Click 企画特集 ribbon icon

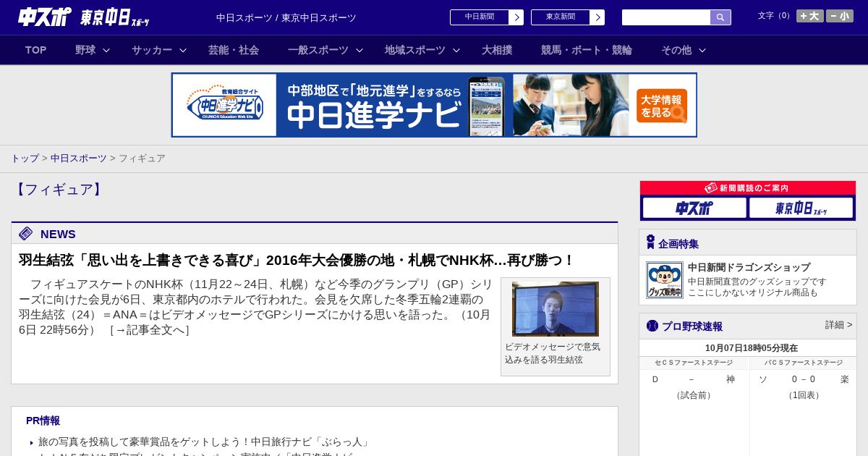tap(650, 242)
